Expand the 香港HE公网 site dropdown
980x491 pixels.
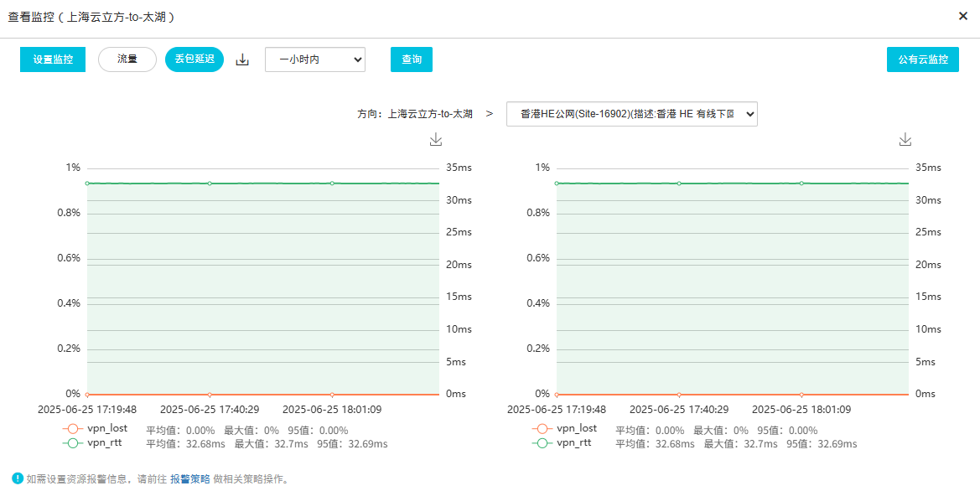632,114
